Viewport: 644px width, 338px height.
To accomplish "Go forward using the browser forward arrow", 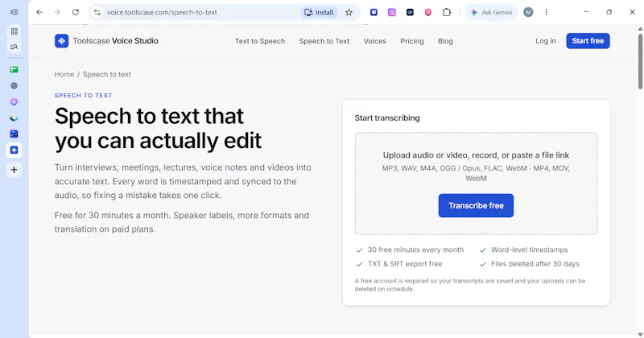I will (57, 12).
